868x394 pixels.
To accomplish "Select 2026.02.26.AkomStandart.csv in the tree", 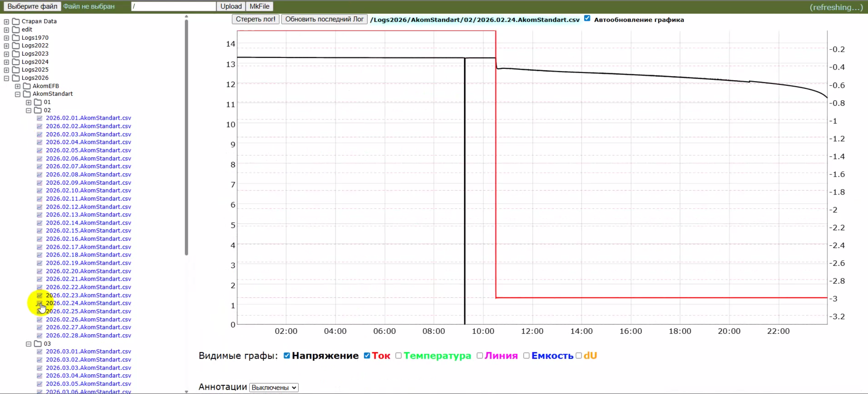I will 88,319.
